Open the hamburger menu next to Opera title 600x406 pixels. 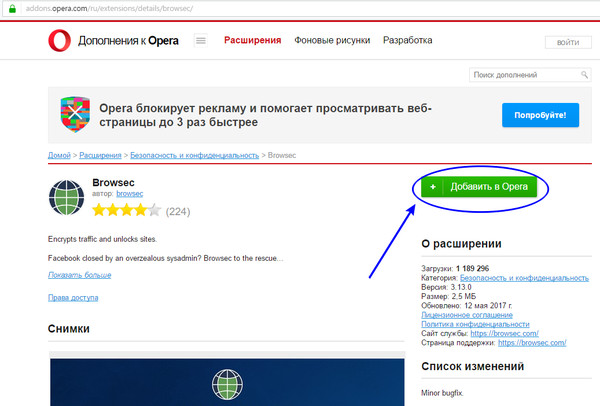[x=201, y=40]
